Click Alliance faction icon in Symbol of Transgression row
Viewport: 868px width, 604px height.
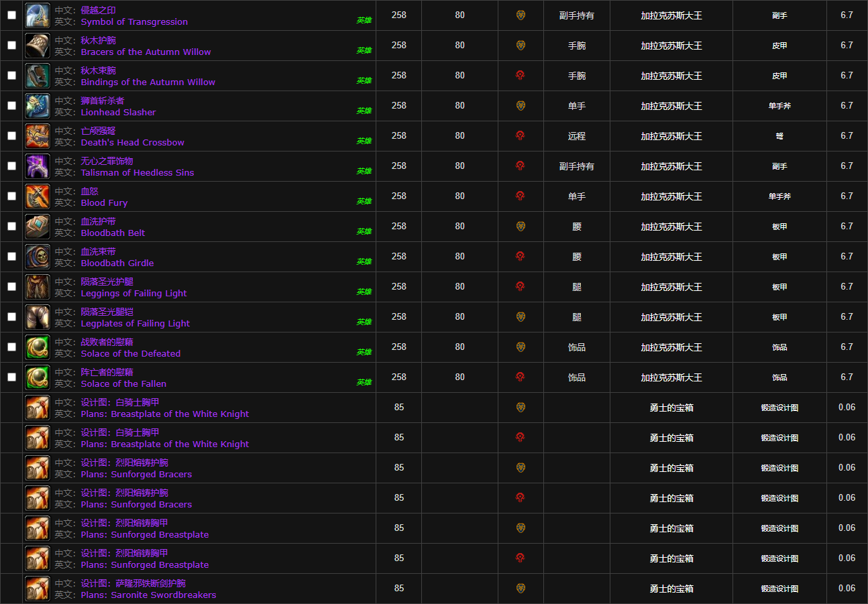[521, 15]
